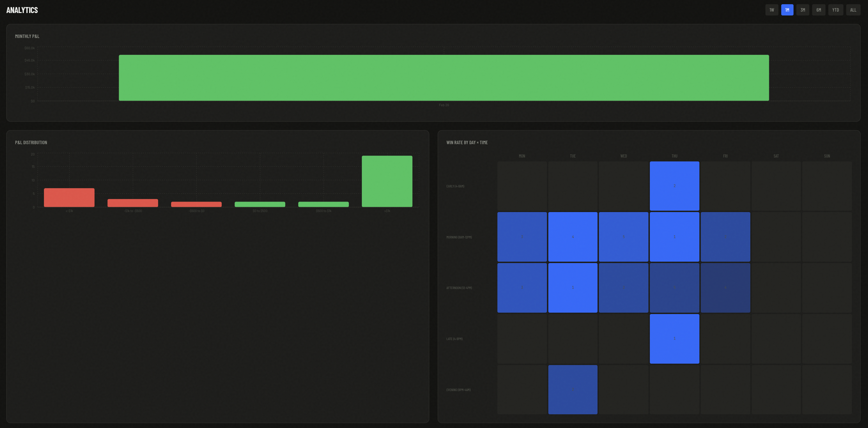
Task: Click the <-$1k red distribution bar
Action: pyautogui.click(x=69, y=198)
